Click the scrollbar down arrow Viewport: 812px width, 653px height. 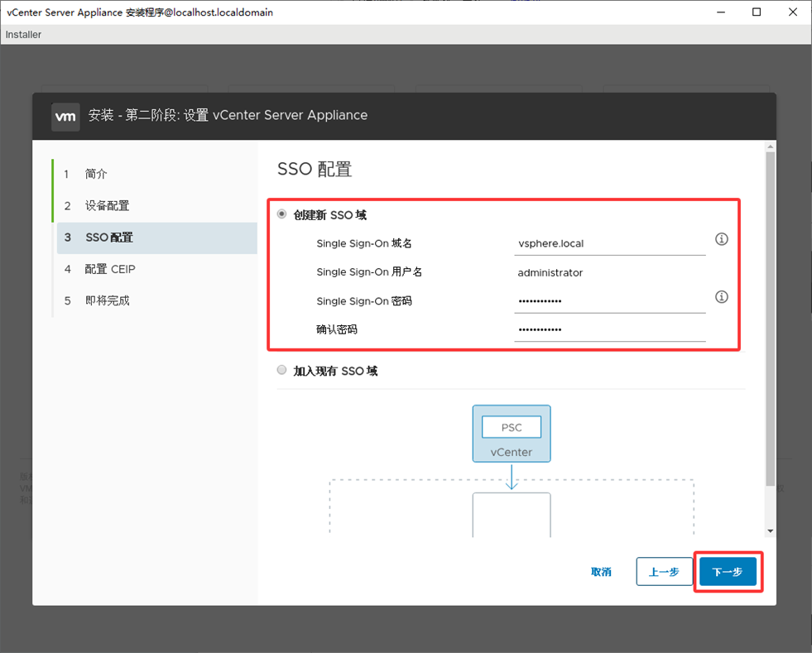(x=771, y=531)
